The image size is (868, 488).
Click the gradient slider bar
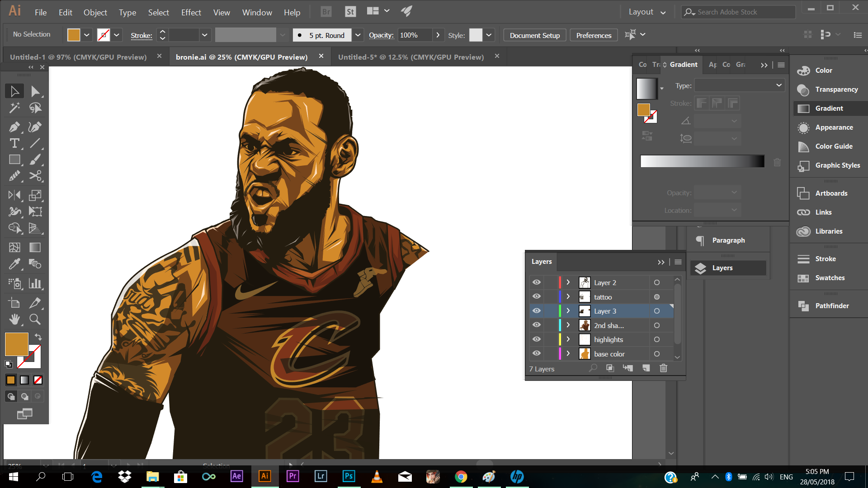click(x=702, y=161)
